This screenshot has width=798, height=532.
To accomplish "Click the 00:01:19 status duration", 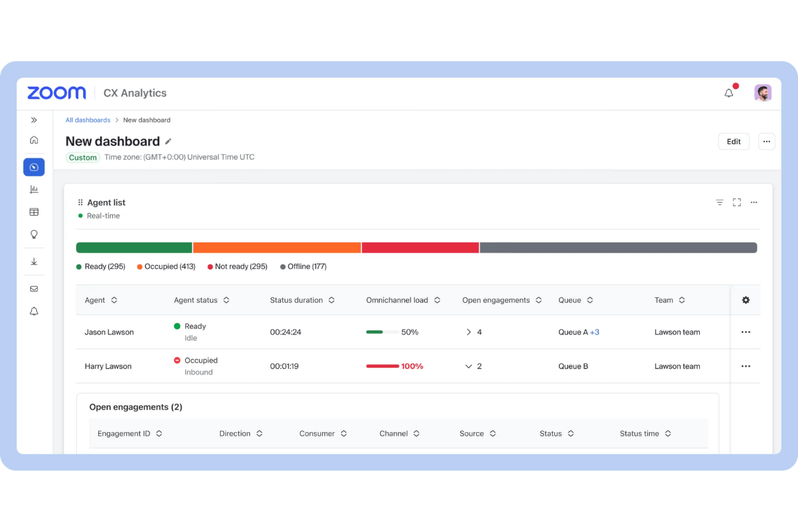I will (x=284, y=367).
